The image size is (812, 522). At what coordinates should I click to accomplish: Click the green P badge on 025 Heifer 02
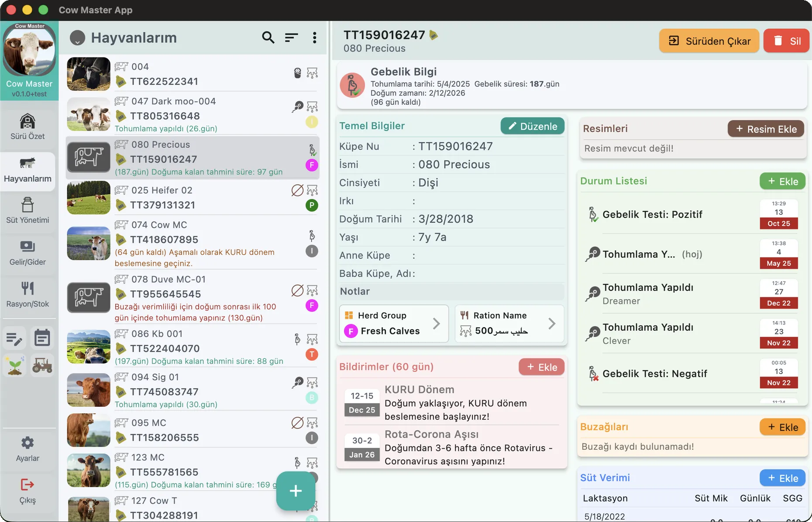(312, 205)
